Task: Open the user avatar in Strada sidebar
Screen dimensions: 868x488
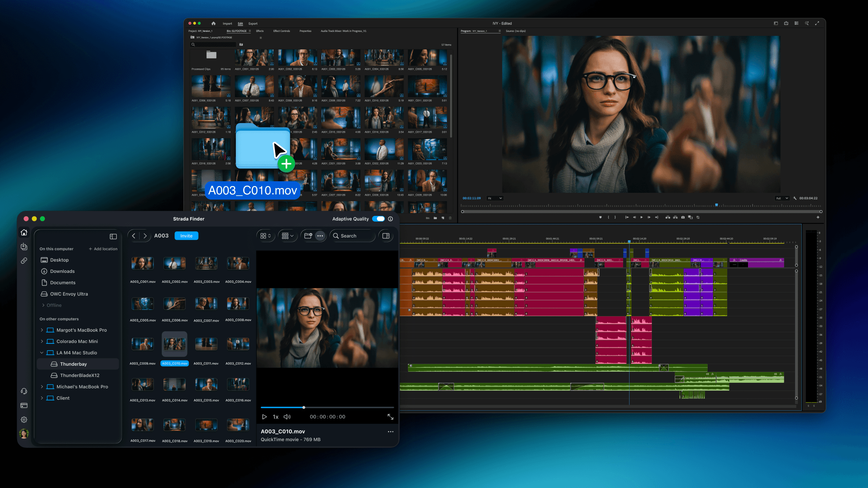Action: coord(24,433)
